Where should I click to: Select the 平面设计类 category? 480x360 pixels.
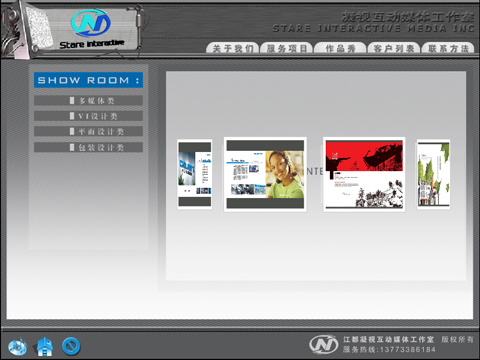pos(88,131)
